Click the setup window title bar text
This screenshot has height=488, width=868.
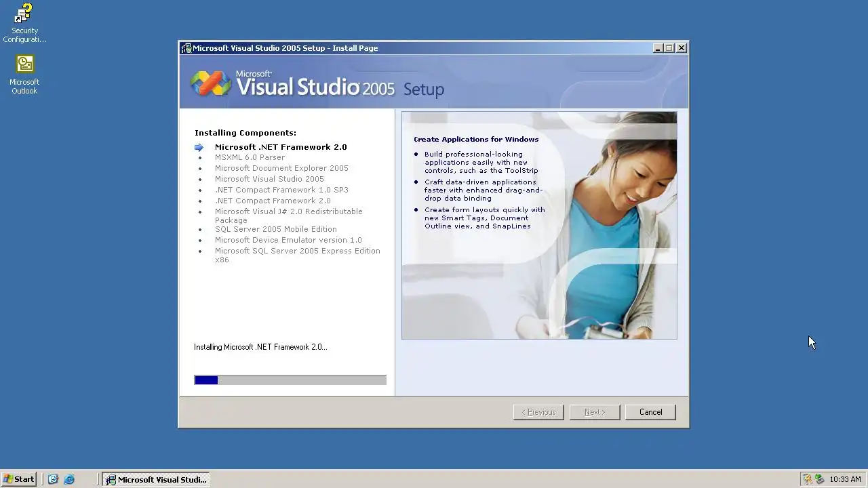pos(285,48)
